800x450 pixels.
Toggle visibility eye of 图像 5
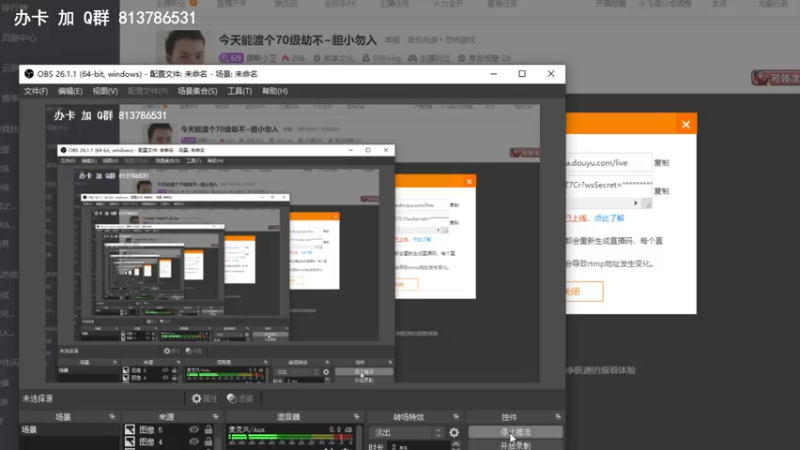pos(194,430)
